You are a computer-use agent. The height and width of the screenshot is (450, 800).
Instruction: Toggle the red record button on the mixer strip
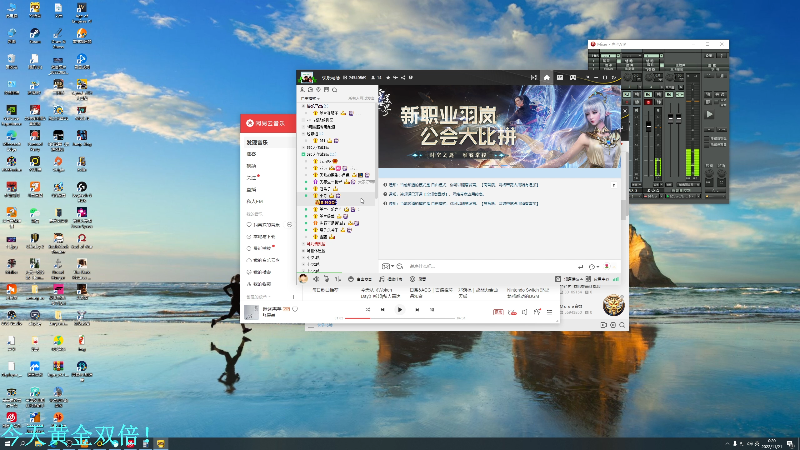click(648, 102)
